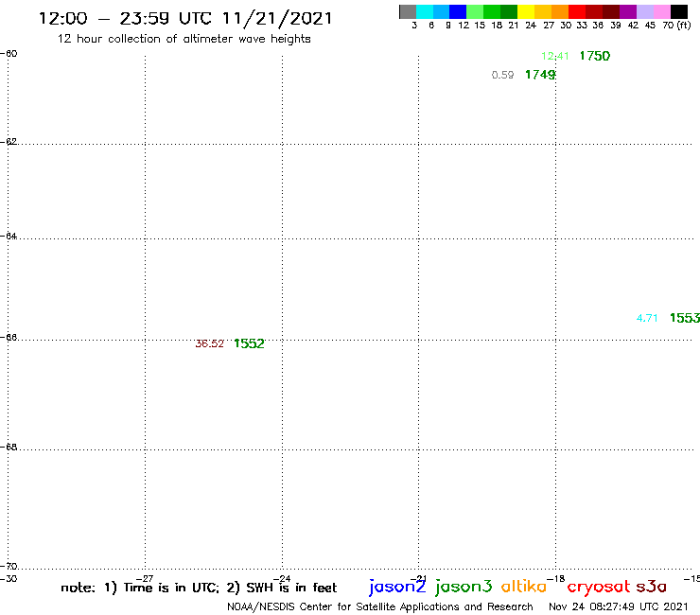Click the '24' label under the color scale
Viewport: 700px width, 615px height.
(531, 26)
